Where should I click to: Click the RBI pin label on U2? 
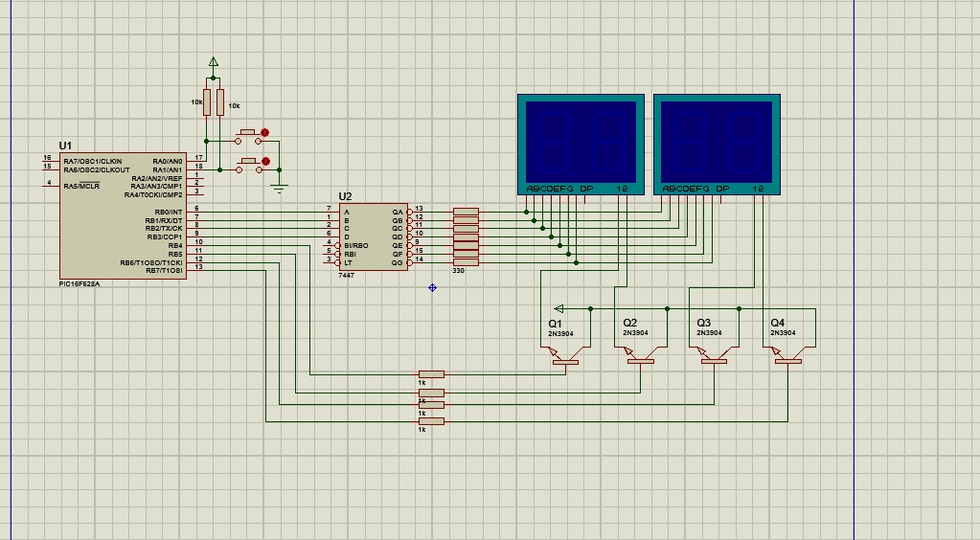pos(350,255)
